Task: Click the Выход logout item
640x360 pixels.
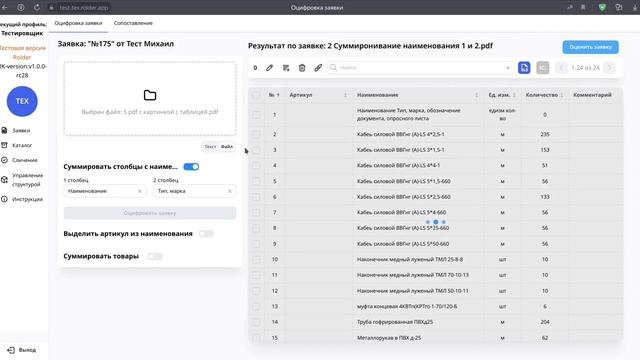Action: [22, 350]
